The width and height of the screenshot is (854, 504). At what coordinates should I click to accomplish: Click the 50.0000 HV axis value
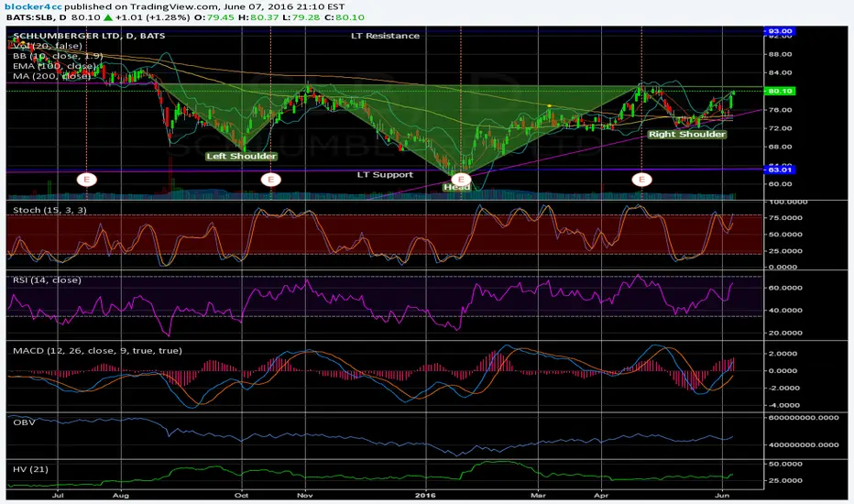pos(785,465)
